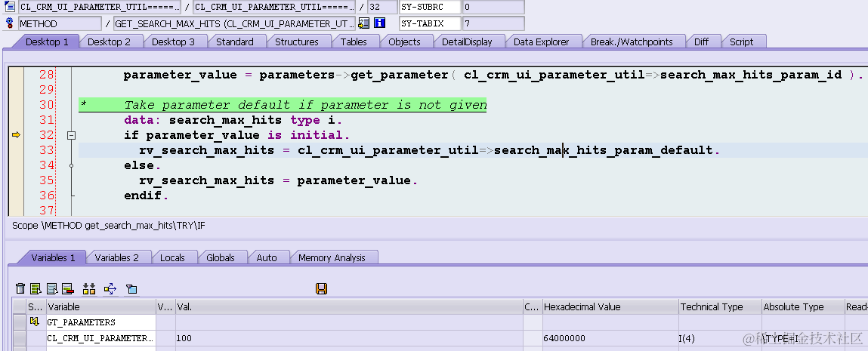Click the value 100 cell
Viewport: 868px width, 351px height.
tap(348, 337)
